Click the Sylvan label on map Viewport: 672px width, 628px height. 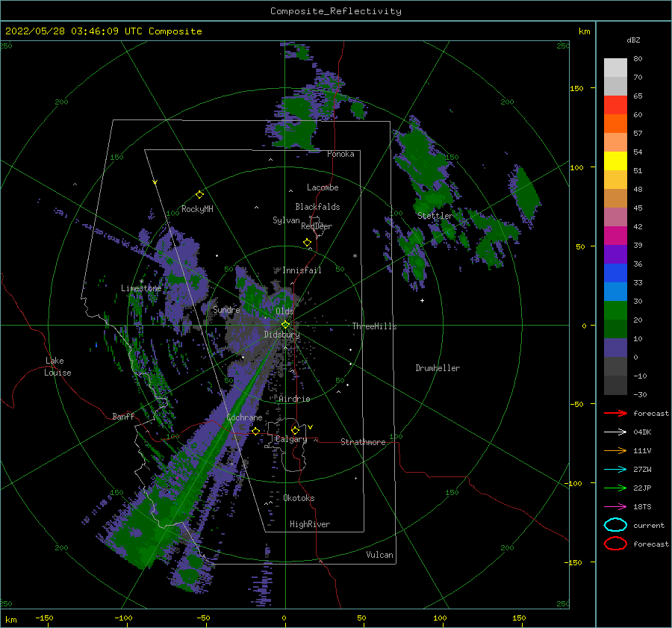(x=286, y=220)
